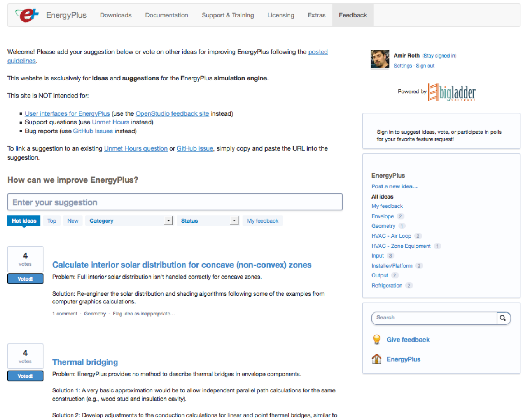Open the 1 comment link on first idea
Screen dimensions: 525x420
click(65, 314)
